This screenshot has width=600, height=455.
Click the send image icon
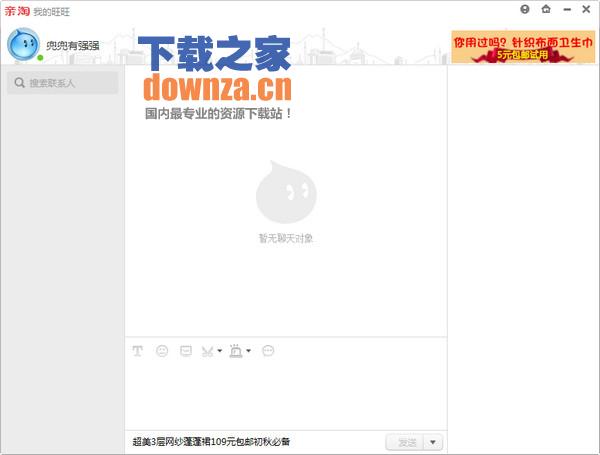[x=186, y=351]
